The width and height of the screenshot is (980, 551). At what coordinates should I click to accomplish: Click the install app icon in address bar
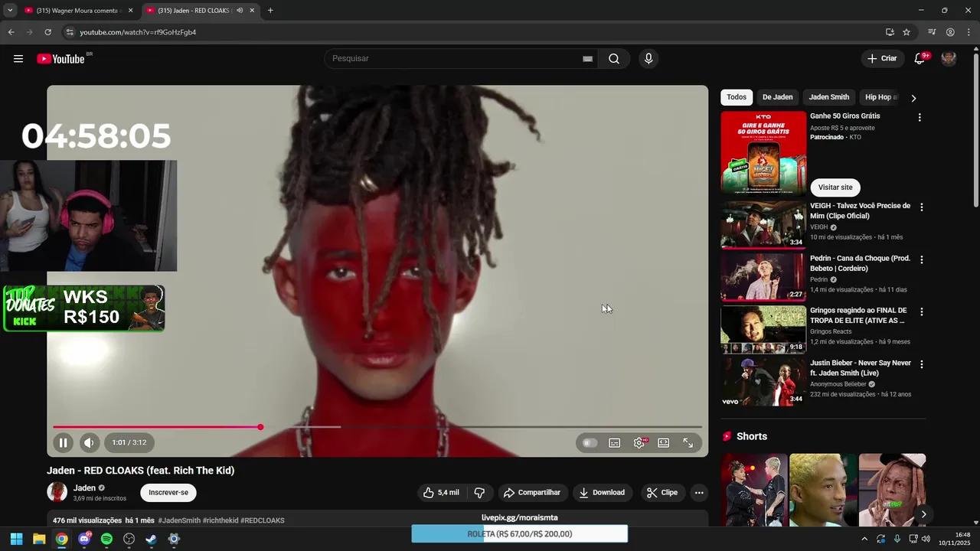[x=890, y=32]
